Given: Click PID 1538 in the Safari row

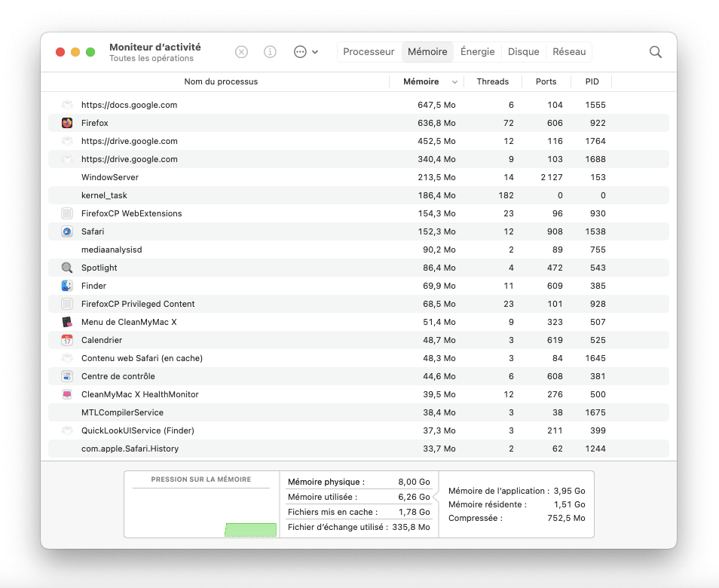Looking at the screenshot, I should [x=595, y=231].
